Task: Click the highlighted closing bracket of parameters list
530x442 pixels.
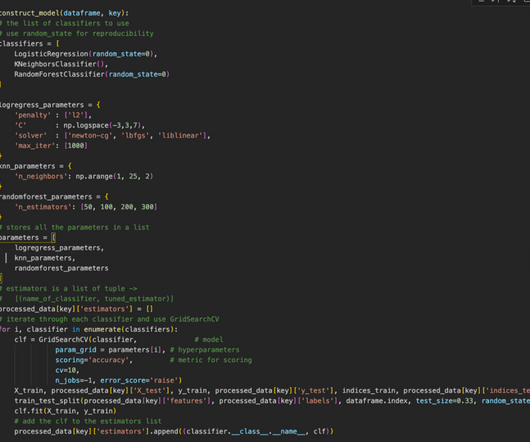Action: pos(1,278)
